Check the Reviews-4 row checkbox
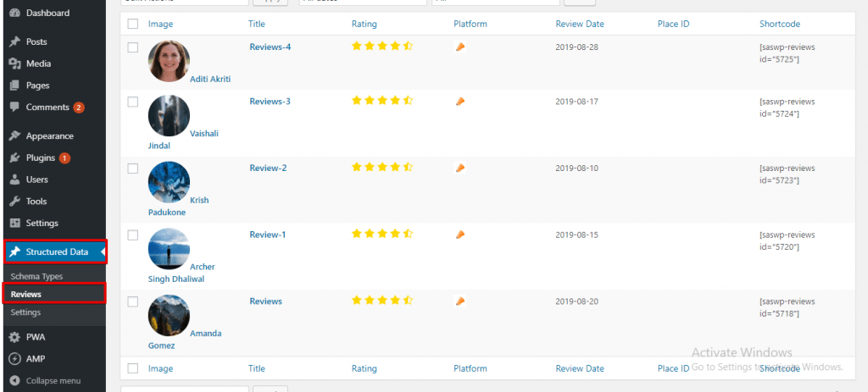 coord(133,47)
